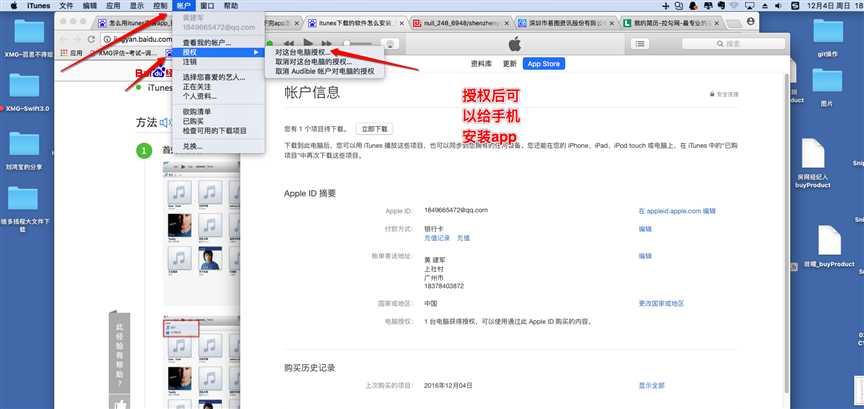Choose 取消 Audible 帐户对电脑的授权
864x409 pixels.
pos(323,71)
